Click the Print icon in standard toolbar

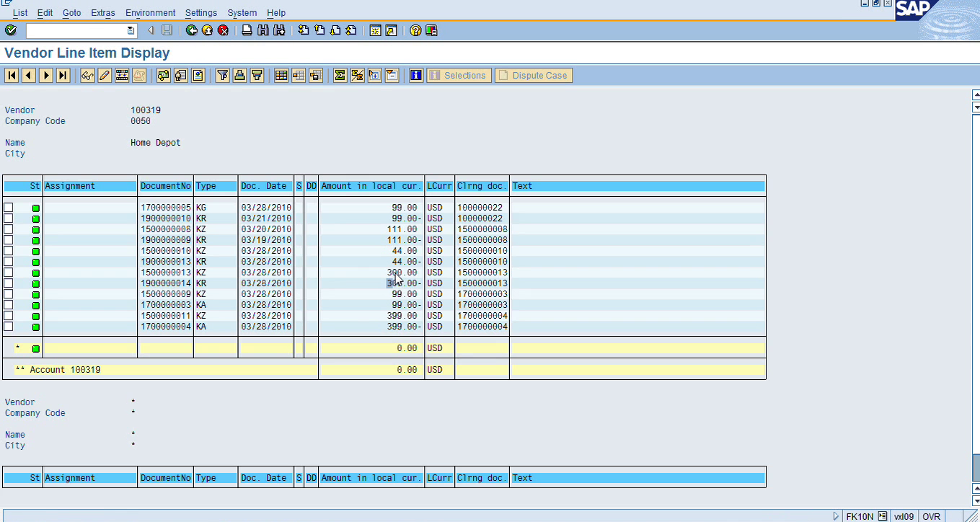[x=247, y=30]
